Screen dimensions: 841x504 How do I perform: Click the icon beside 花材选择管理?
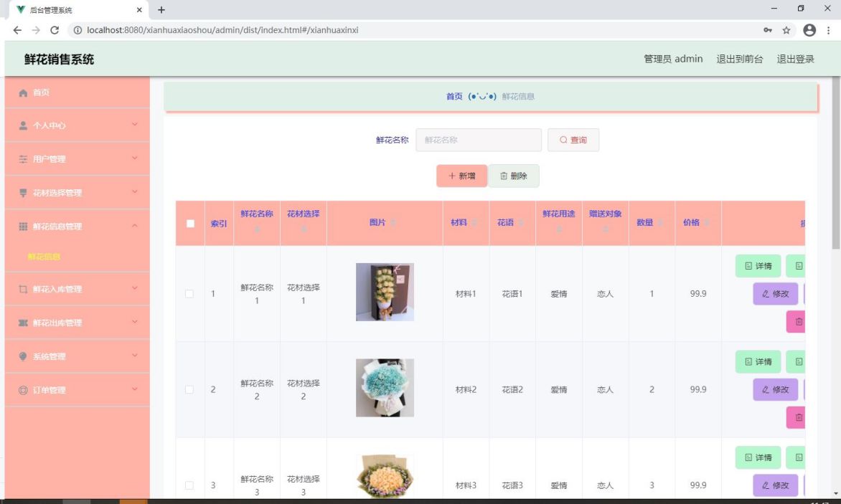pyautogui.click(x=23, y=193)
